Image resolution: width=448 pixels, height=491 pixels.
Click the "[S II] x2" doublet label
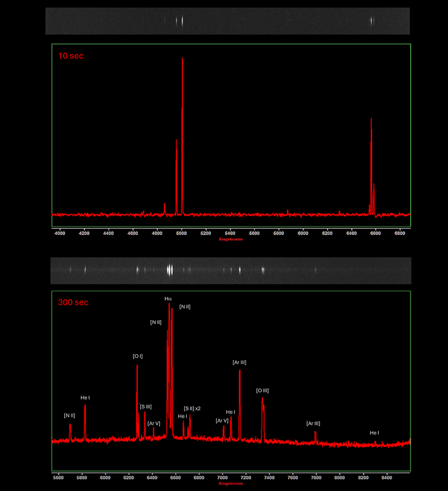(192, 408)
